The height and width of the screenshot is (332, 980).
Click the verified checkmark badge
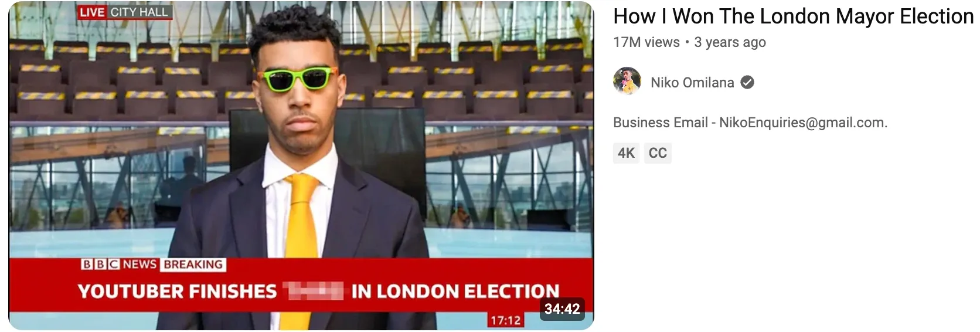(747, 83)
